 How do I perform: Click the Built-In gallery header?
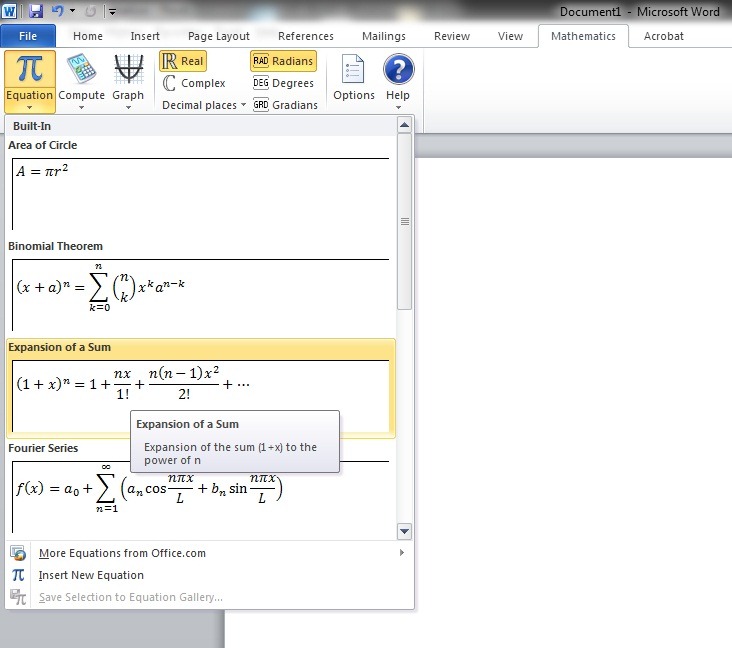(201, 126)
